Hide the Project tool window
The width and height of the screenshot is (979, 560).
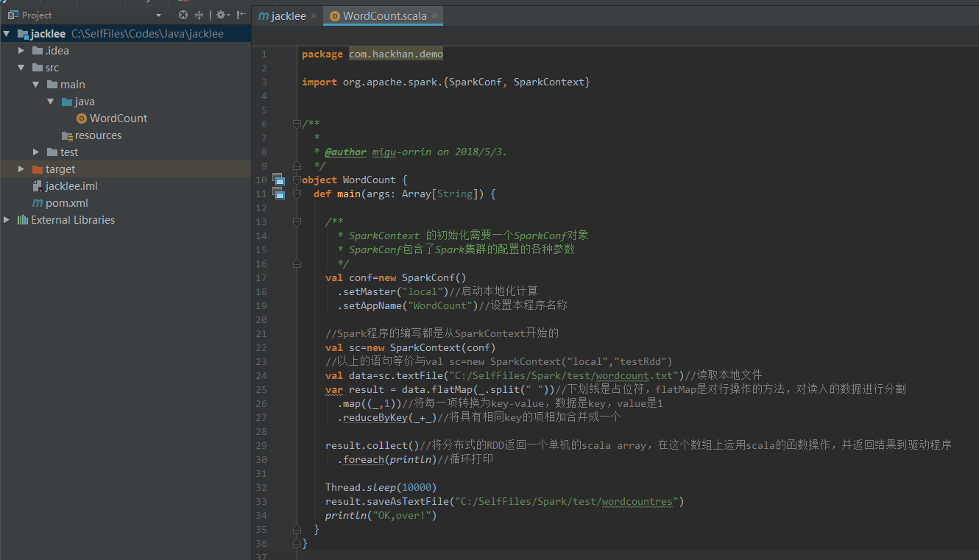tap(241, 15)
